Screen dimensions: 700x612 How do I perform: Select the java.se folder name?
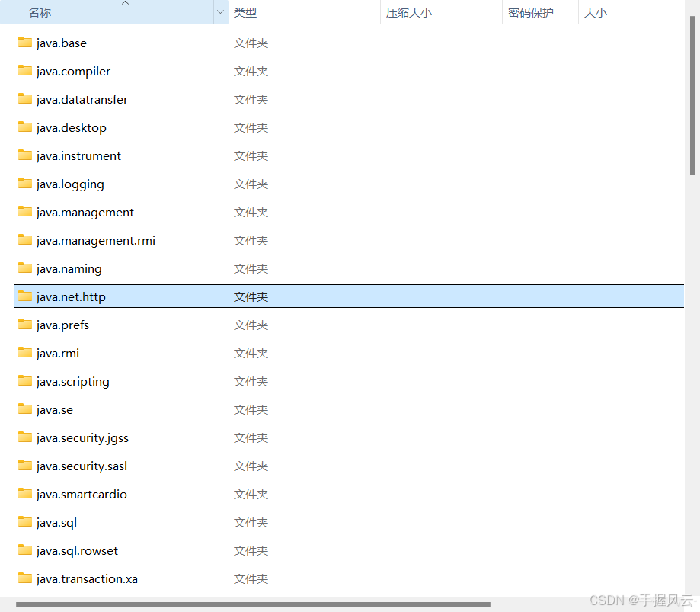(55, 409)
